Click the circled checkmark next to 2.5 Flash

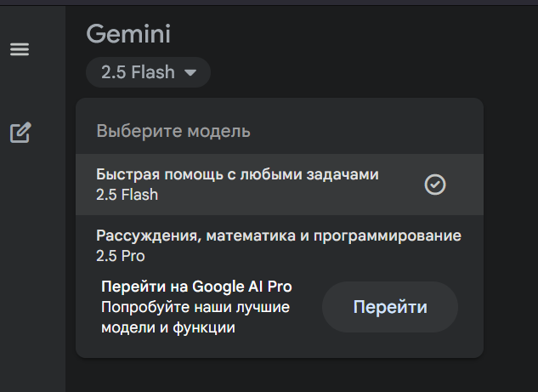tap(434, 185)
